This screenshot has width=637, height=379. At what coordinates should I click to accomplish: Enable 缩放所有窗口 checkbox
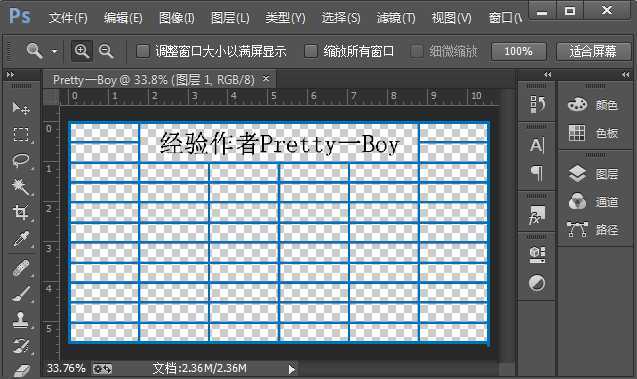point(311,51)
